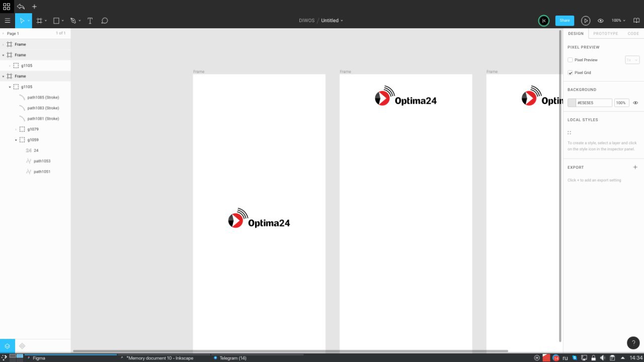Screen dimensions: 644x362
Task: Switch to the Prototype tab
Action: point(605,34)
